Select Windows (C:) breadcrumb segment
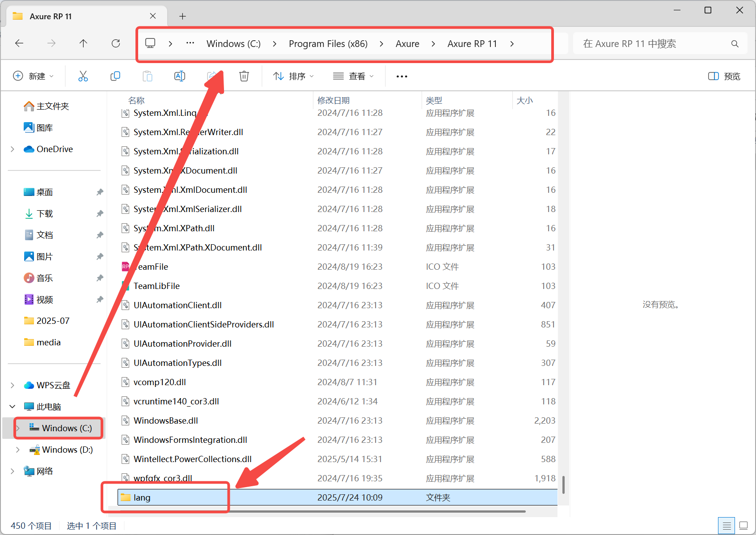 pos(233,44)
